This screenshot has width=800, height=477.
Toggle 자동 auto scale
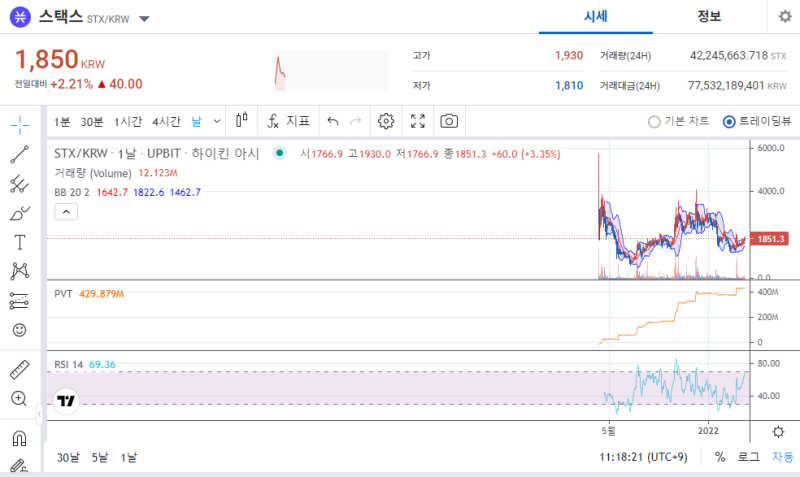(x=782, y=457)
